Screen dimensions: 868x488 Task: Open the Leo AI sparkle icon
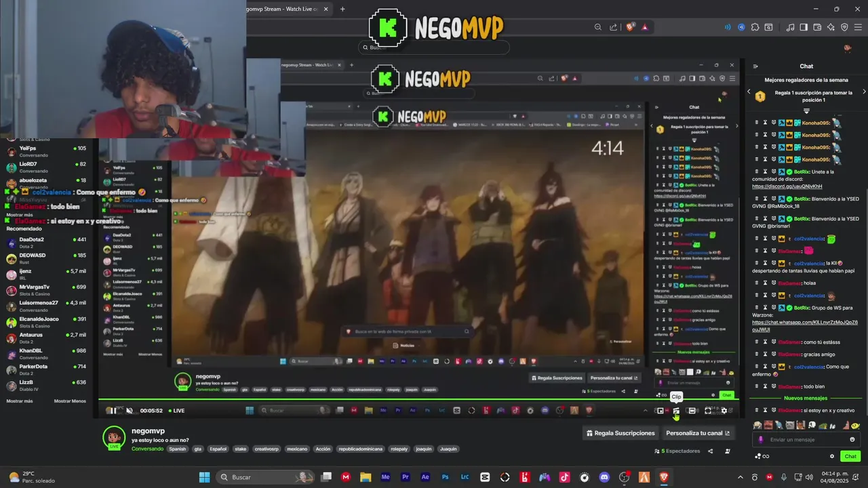tap(831, 27)
